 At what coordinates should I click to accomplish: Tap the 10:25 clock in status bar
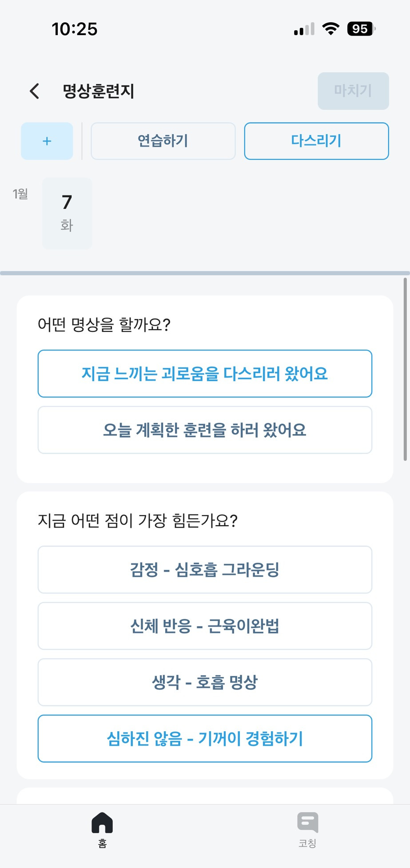coord(75,29)
